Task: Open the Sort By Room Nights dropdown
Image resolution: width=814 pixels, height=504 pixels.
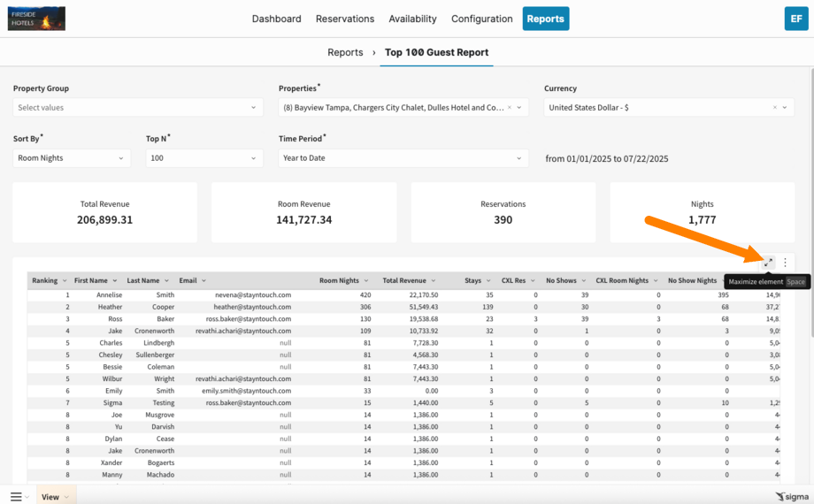Action: point(72,157)
